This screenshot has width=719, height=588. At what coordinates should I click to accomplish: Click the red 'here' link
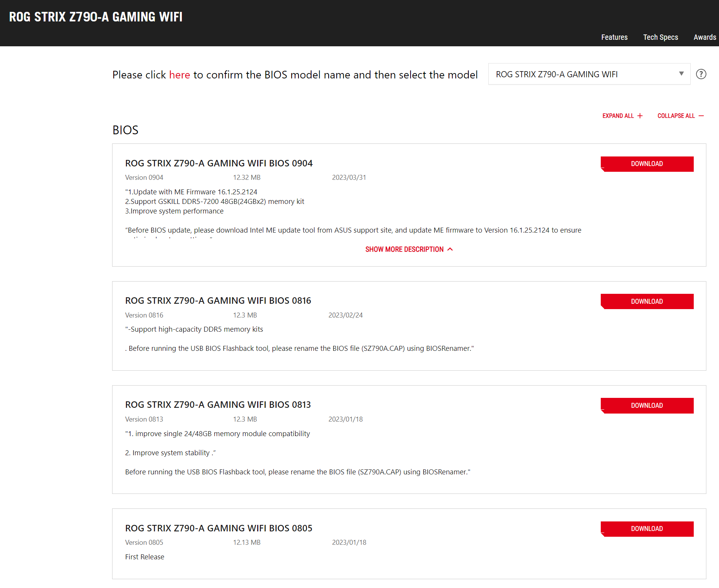pyautogui.click(x=179, y=75)
